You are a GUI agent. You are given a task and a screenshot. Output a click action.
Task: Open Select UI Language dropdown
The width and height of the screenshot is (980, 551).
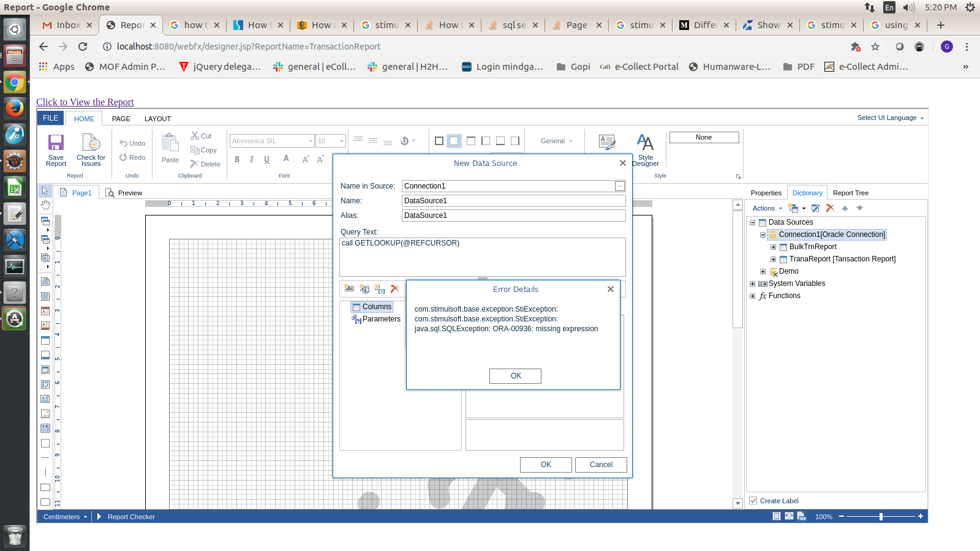(891, 118)
